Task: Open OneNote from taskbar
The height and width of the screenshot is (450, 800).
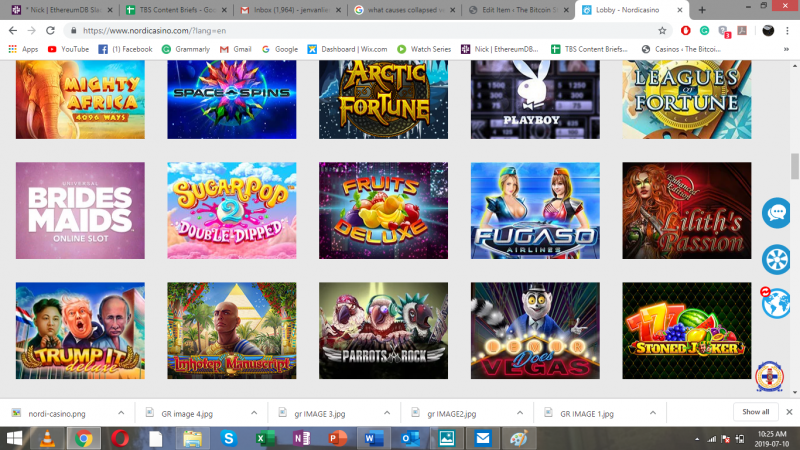Action: point(301,438)
